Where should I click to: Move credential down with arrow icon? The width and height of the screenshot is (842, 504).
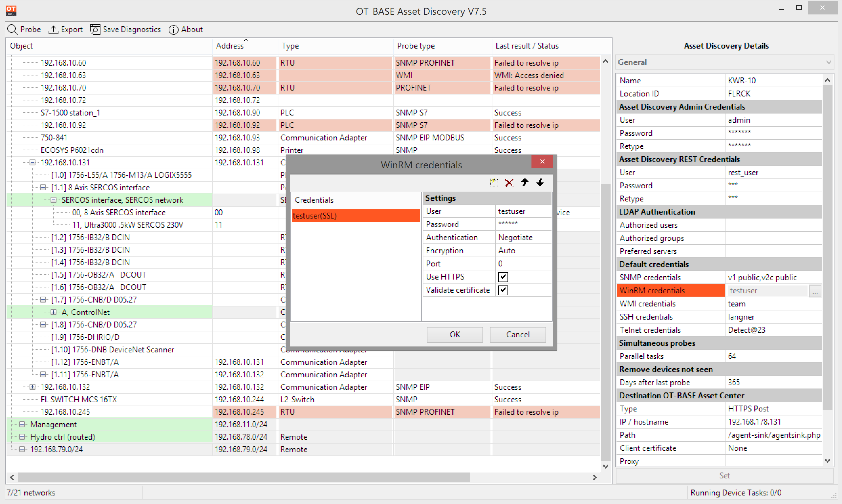click(540, 182)
